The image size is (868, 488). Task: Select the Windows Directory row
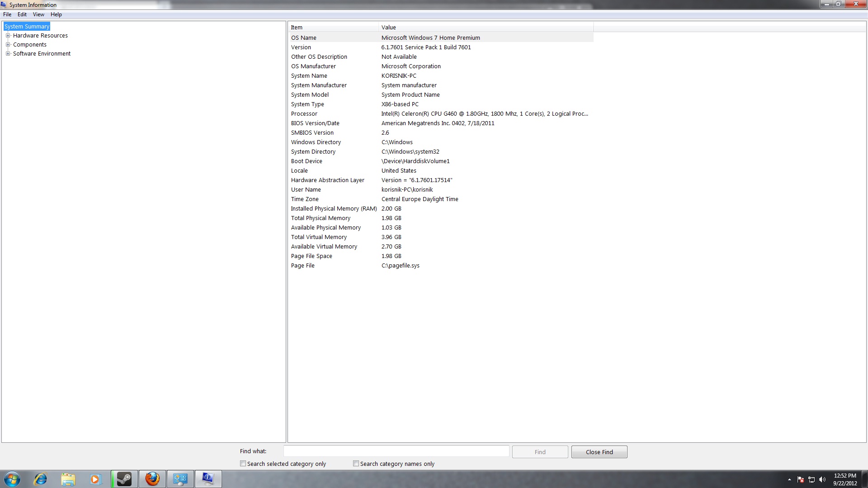click(441, 142)
